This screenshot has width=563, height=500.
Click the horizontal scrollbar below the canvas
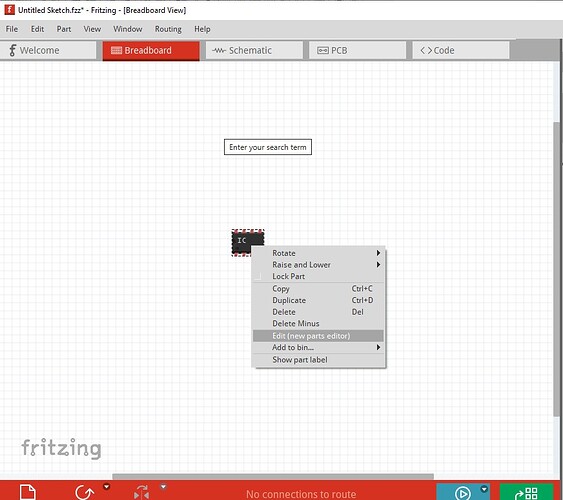[273, 477]
